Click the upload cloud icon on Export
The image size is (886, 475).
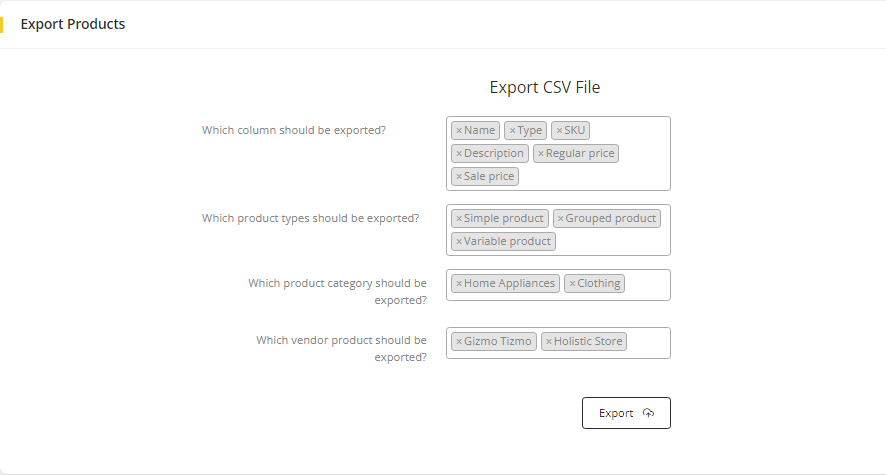[x=649, y=413]
